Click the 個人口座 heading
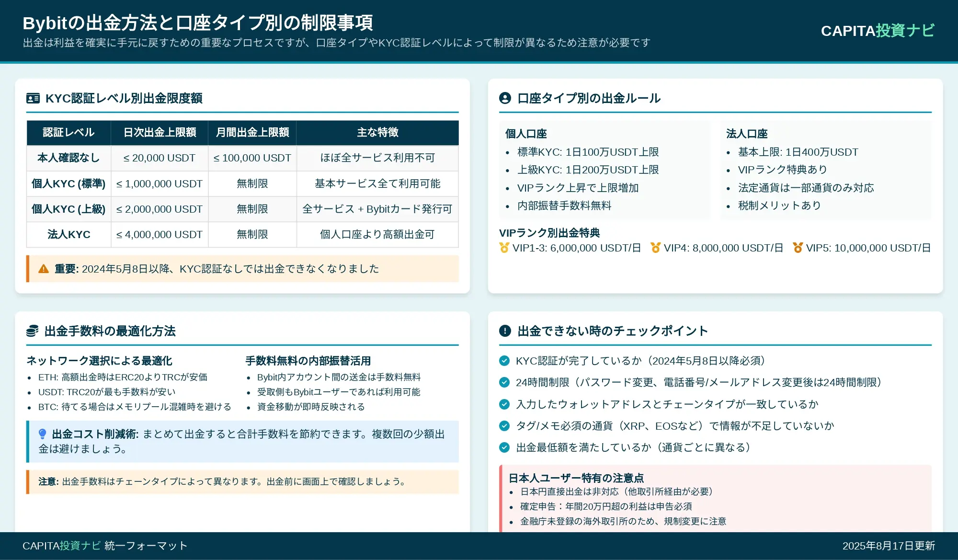958x560 pixels. pos(526,134)
